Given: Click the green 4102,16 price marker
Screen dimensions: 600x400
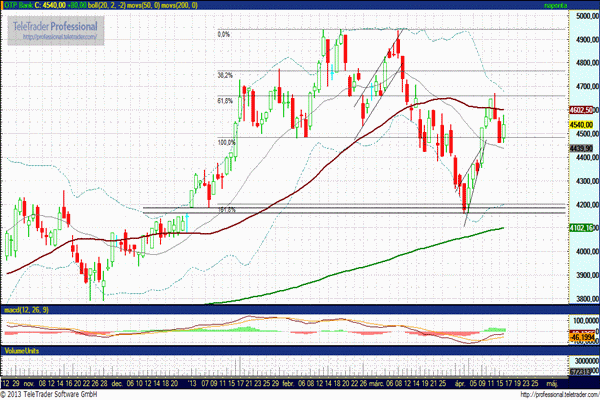Looking at the screenshot, I should tap(583, 228).
